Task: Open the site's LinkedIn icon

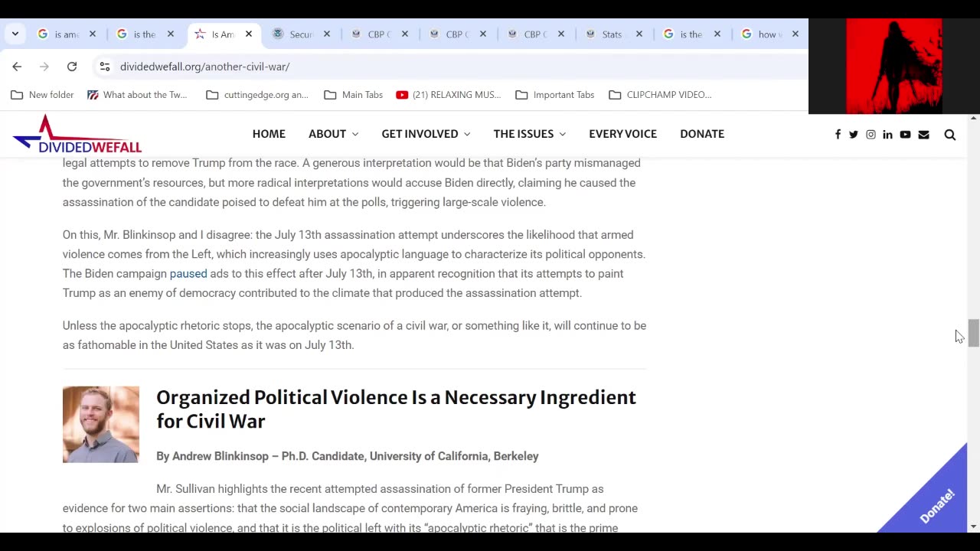Action: (887, 135)
